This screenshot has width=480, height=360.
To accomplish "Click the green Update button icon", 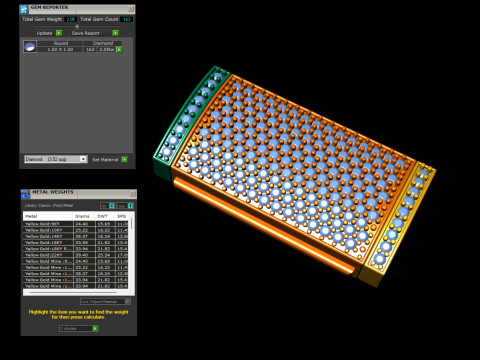I will 59,33.
